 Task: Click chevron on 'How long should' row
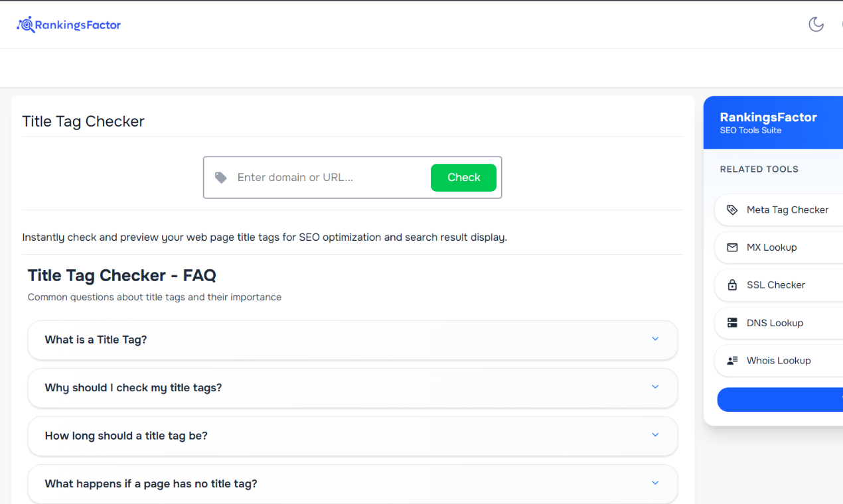(655, 435)
